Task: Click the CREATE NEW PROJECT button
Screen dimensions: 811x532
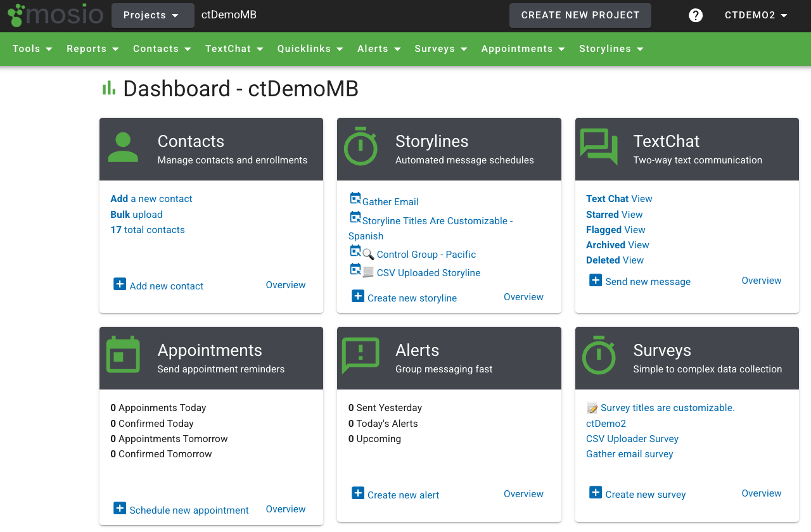Action: coord(580,15)
